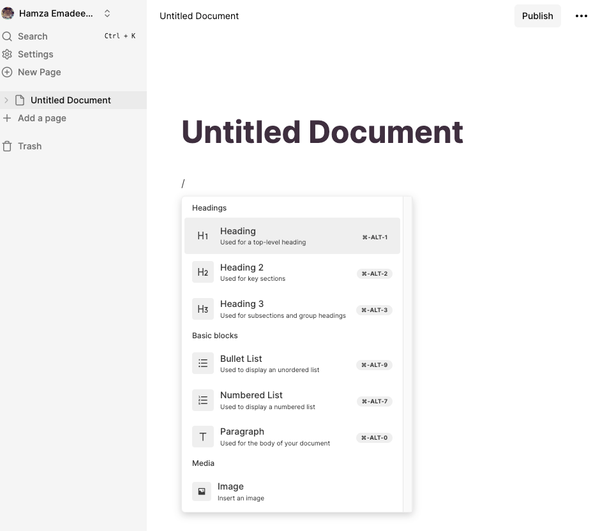This screenshot has height=531, width=600.
Task: Click the Hamza Emadee workspace name
Action: (56, 13)
